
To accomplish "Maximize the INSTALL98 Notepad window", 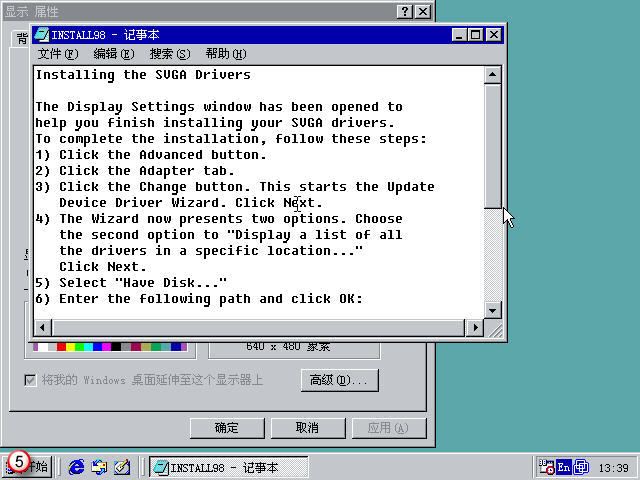I will click(x=476, y=35).
